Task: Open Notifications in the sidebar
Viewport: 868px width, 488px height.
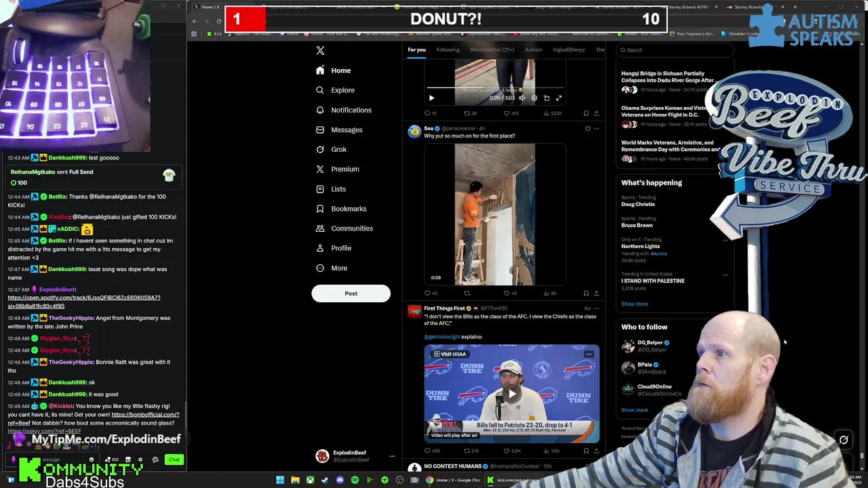Action: tap(344, 110)
